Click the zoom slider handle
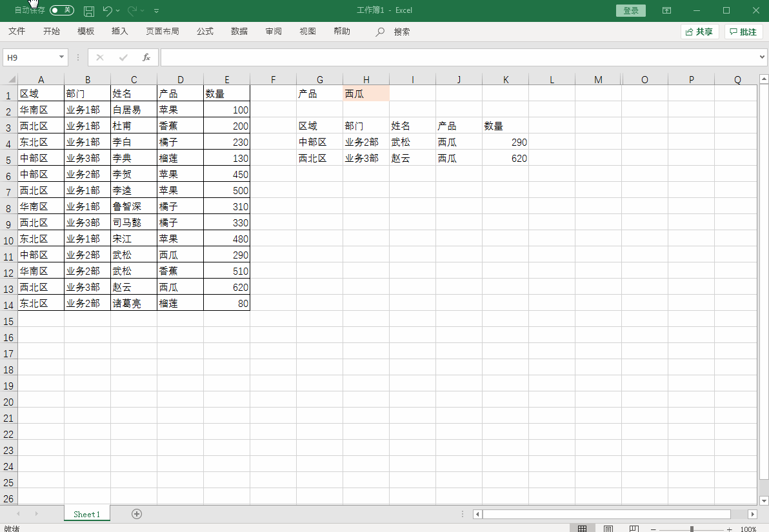 pos(692,529)
